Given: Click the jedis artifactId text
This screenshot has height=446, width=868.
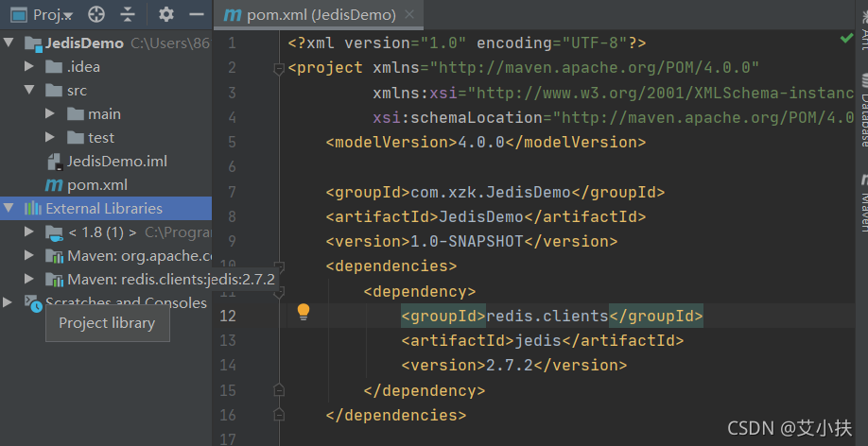Looking at the screenshot, I should 538,341.
